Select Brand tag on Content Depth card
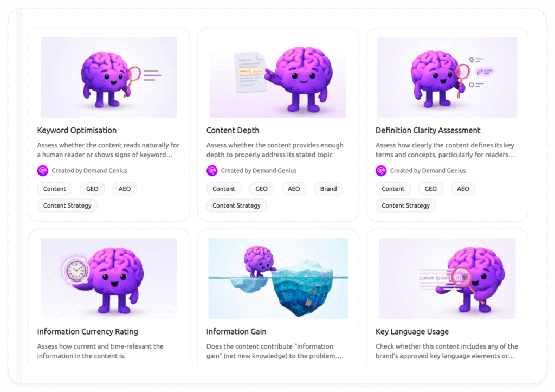 point(328,189)
